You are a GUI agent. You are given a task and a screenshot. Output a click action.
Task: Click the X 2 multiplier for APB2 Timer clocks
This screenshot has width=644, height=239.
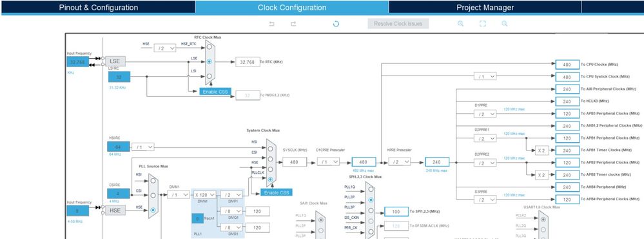click(x=542, y=175)
